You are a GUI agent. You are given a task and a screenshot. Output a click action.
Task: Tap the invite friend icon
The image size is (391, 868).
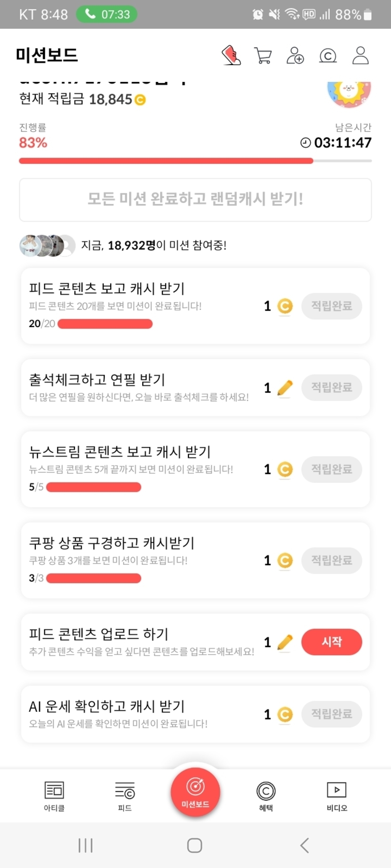(295, 56)
